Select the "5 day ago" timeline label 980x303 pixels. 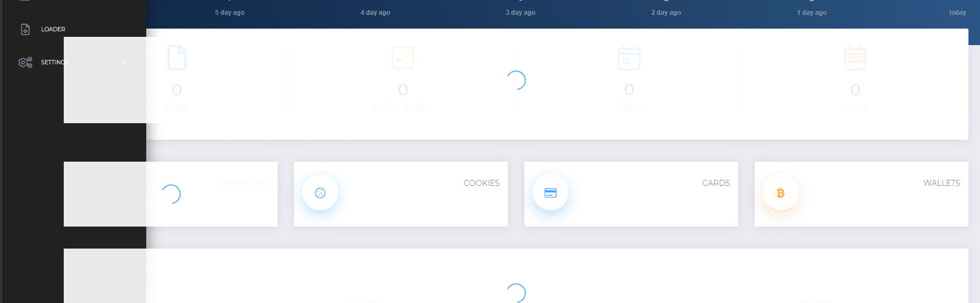(x=230, y=13)
